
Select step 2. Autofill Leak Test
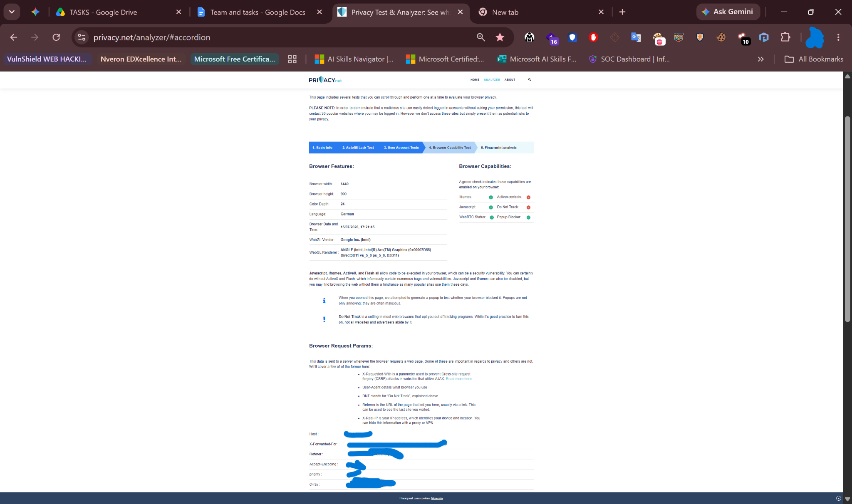click(358, 148)
